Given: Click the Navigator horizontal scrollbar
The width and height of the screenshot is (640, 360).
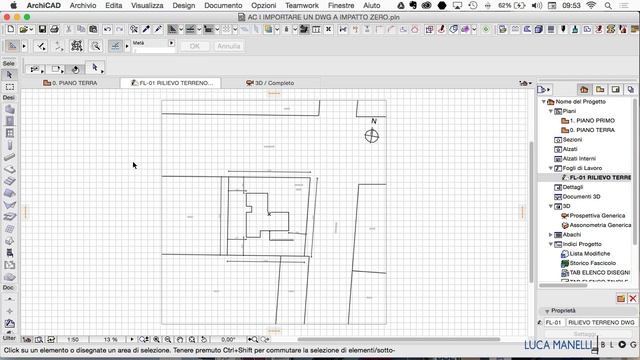Looking at the screenshot, I should click(563, 285).
